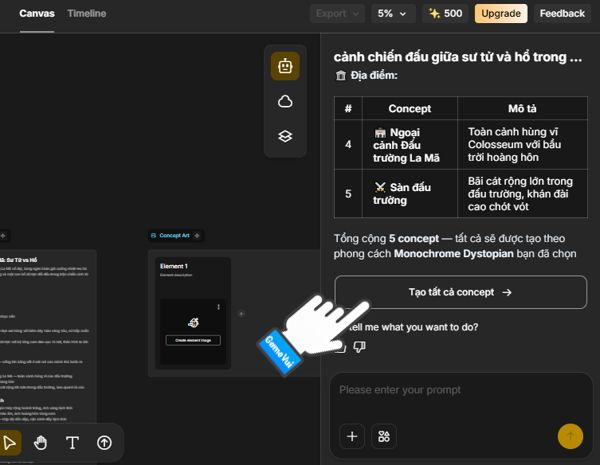
Task: Click the Create element image button
Action: point(193,340)
